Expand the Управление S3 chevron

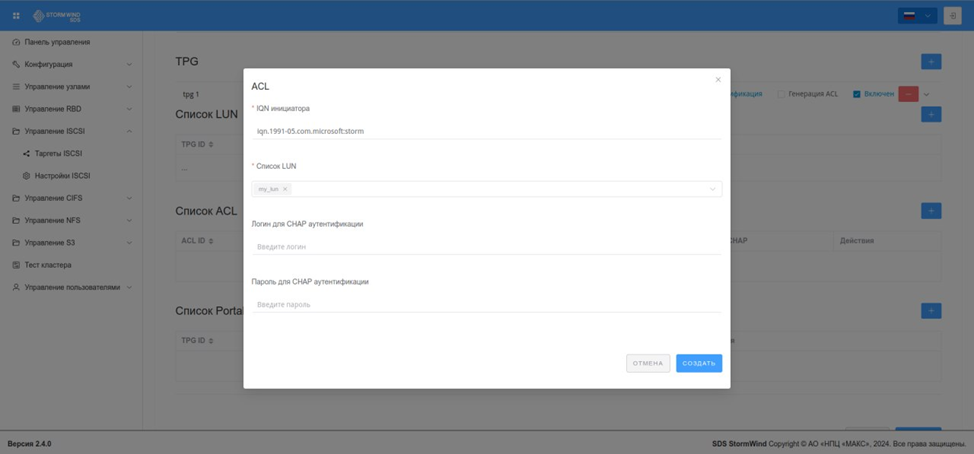click(129, 243)
